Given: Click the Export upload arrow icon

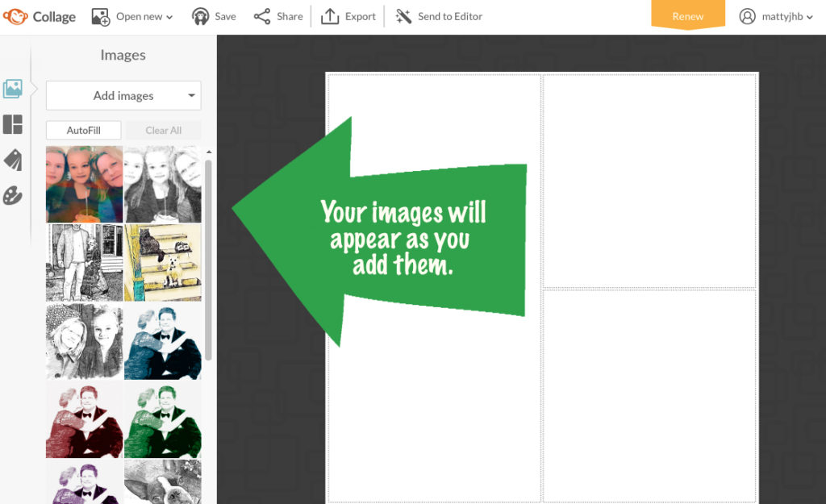Looking at the screenshot, I should (330, 16).
